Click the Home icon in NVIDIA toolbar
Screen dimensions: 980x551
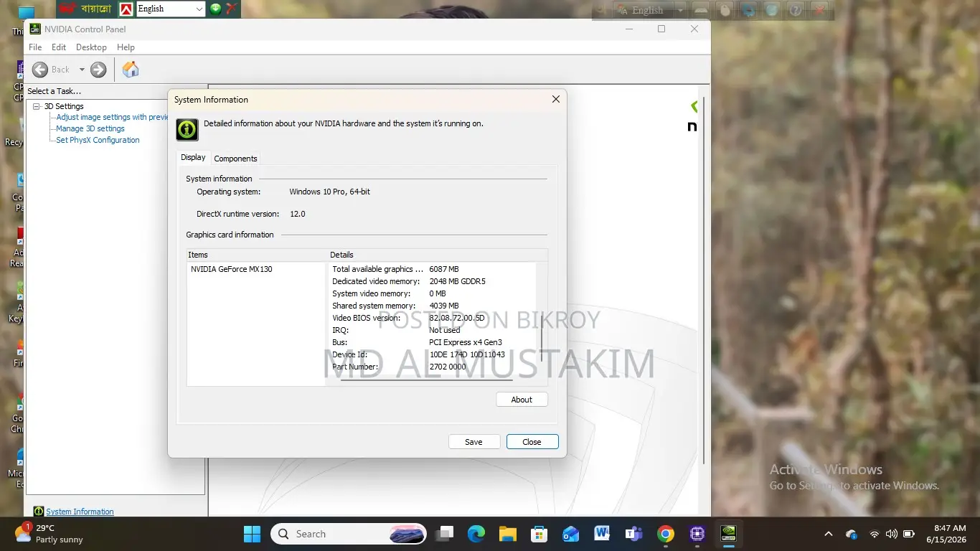click(131, 70)
